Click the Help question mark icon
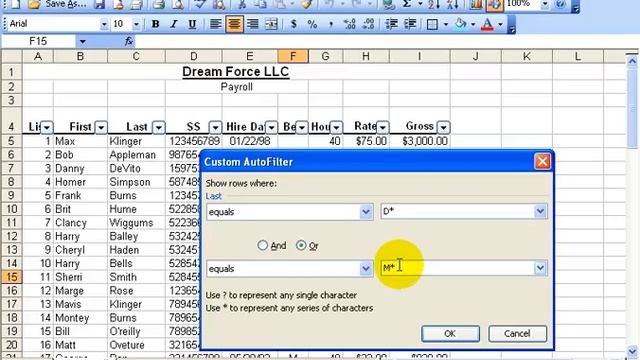The width and height of the screenshot is (640, 360). pos(560,4)
